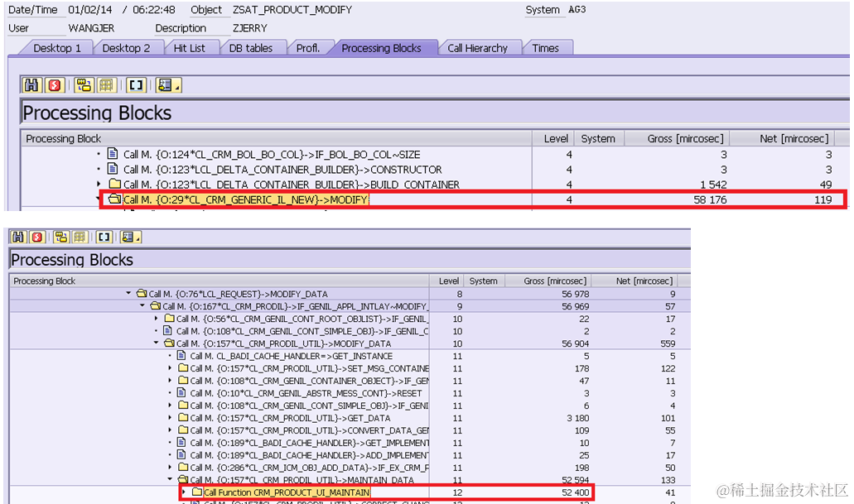This screenshot has height=504, width=854.
Task: Click the expand-hierarchy icon in the top toolbar
Action: click(x=84, y=85)
